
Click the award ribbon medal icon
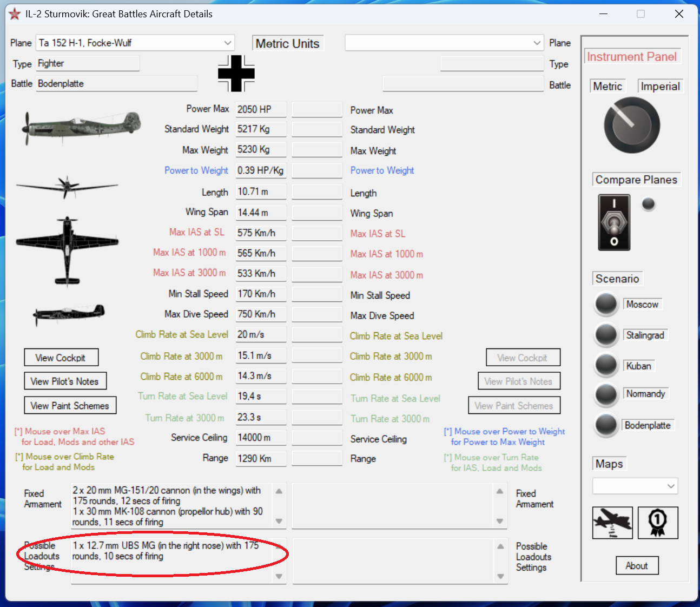(658, 523)
